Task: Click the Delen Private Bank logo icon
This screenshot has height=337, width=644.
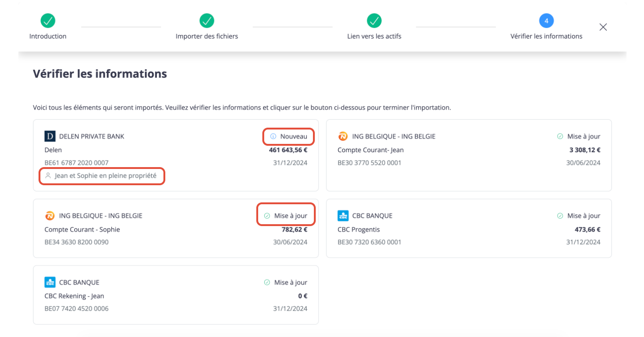Action: tap(50, 136)
